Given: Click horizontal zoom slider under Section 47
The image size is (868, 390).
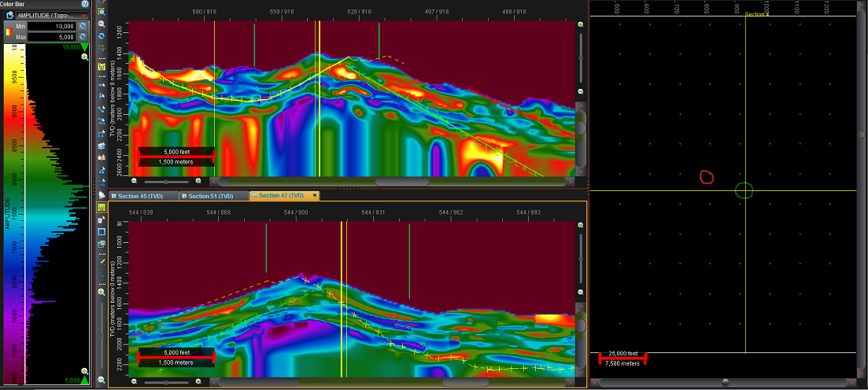Looking at the screenshot, I should click(x=166, y=381).
